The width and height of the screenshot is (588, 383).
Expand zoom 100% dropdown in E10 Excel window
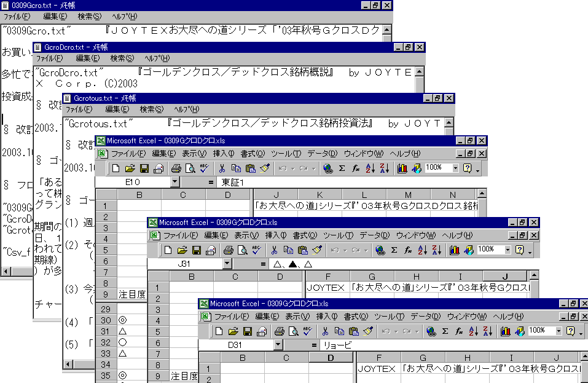pos(455,168)
